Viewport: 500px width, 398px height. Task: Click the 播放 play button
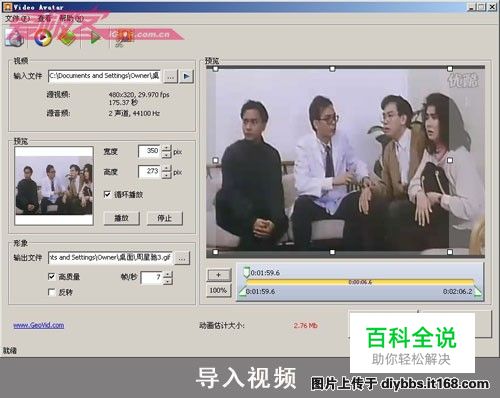pyautogui.click(x=121, y=218)
